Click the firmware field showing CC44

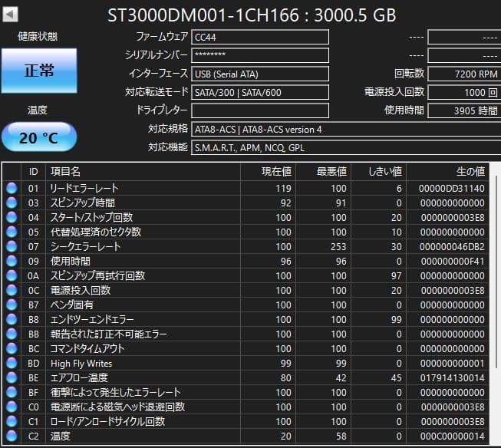259,37
